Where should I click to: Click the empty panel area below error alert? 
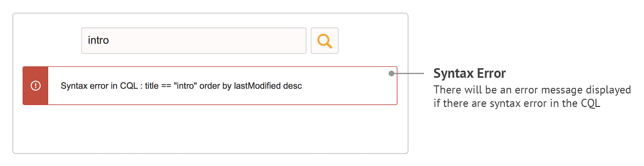(209, 129)
